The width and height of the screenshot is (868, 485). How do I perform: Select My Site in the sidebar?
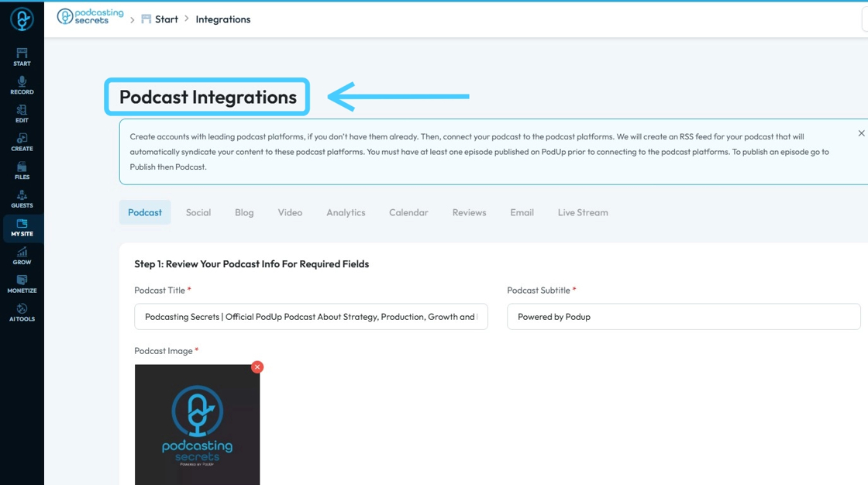click(22, 228)
